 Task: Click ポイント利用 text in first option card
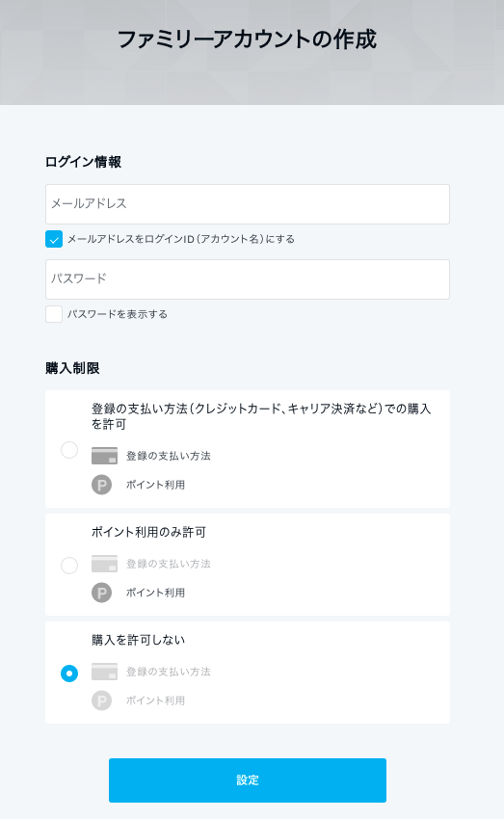(x=156, y=485)
